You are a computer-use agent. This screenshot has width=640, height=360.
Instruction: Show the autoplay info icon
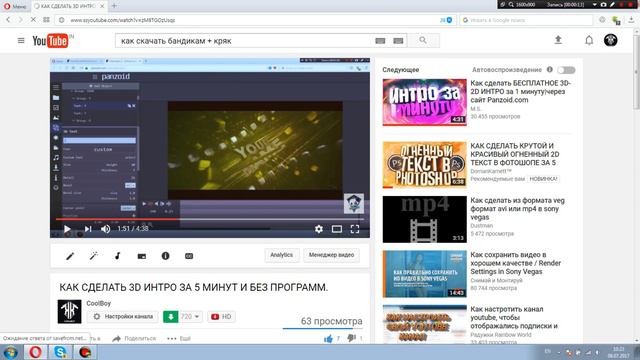click(x=549, y=70)
